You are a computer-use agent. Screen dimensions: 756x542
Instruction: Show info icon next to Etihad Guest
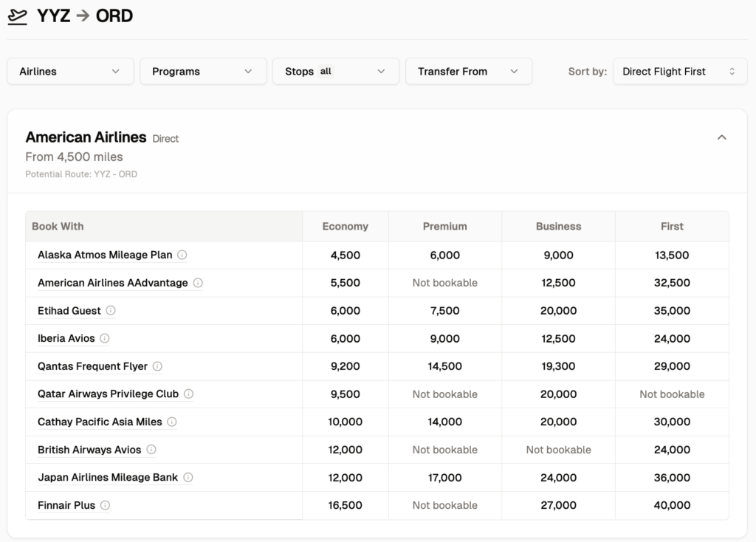[111, 310]
